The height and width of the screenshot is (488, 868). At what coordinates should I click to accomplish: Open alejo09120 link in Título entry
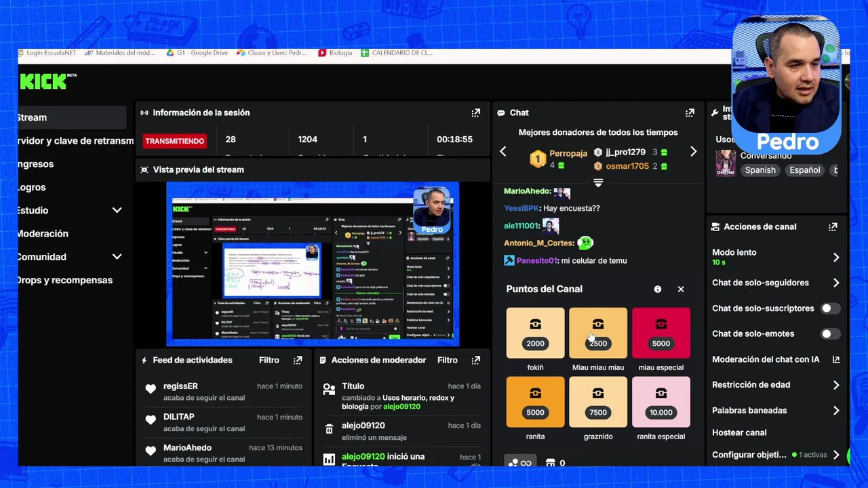(x=401, y=407)
